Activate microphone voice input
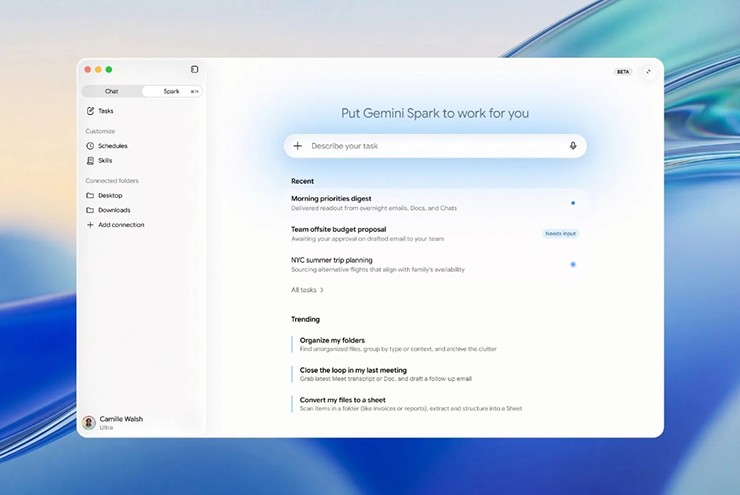740x495 pixels. click(573, 146)
